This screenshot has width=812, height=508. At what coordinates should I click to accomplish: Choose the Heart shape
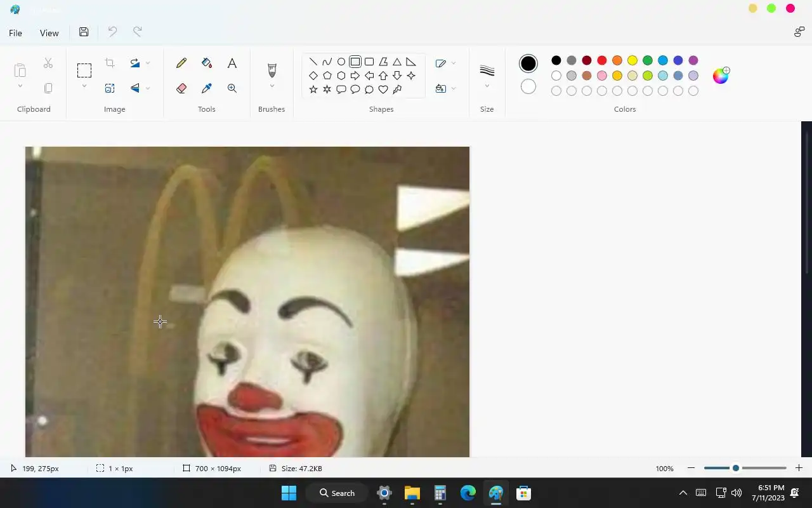coord(383,90)
